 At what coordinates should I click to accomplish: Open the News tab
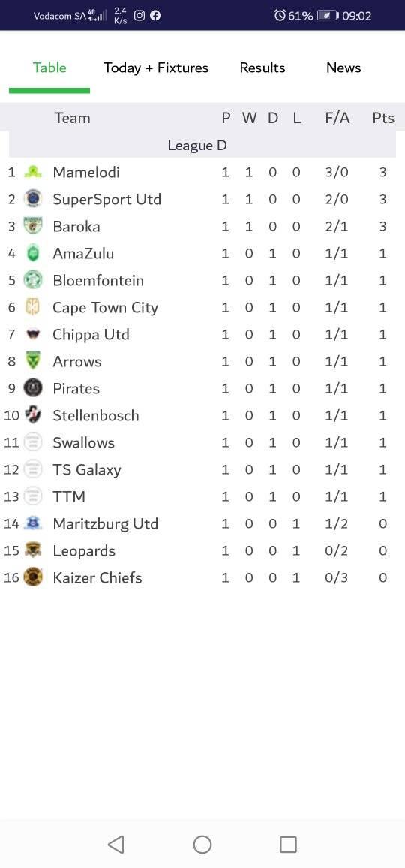click(x=343, y=68)
